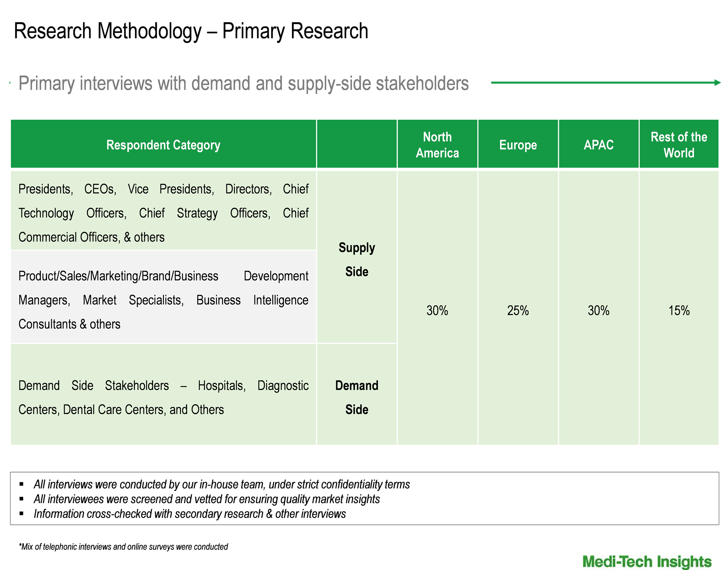The width and height of the screenshot is (728, 570).
Task: Click the bullet 'All interviewees were screened and vetted'
Action: (x=207, y=499)
